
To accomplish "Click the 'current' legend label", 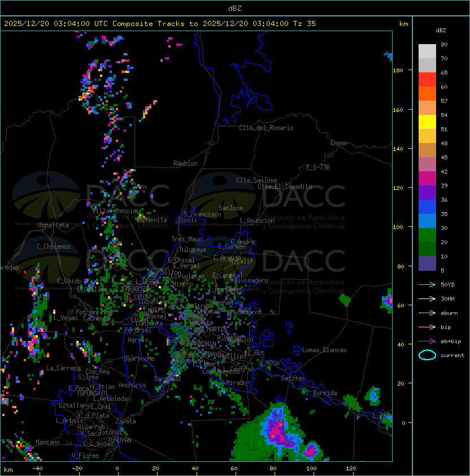I will 452,356.
